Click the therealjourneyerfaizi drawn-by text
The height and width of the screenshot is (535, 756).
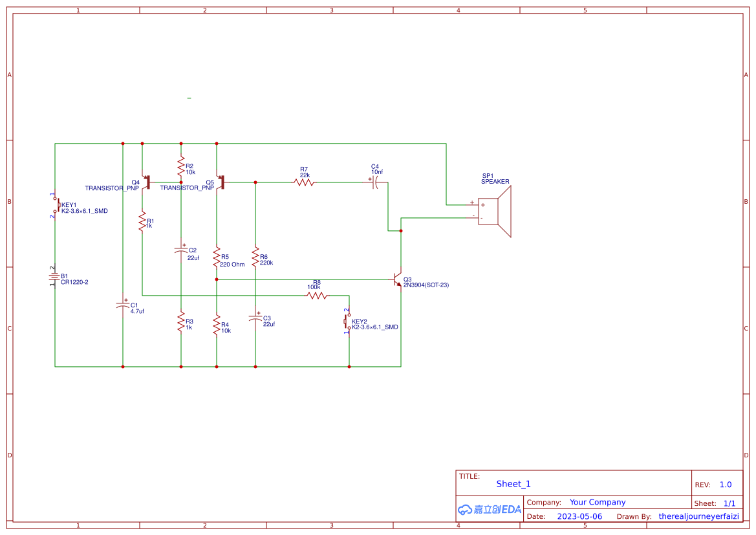coord(698,516)
